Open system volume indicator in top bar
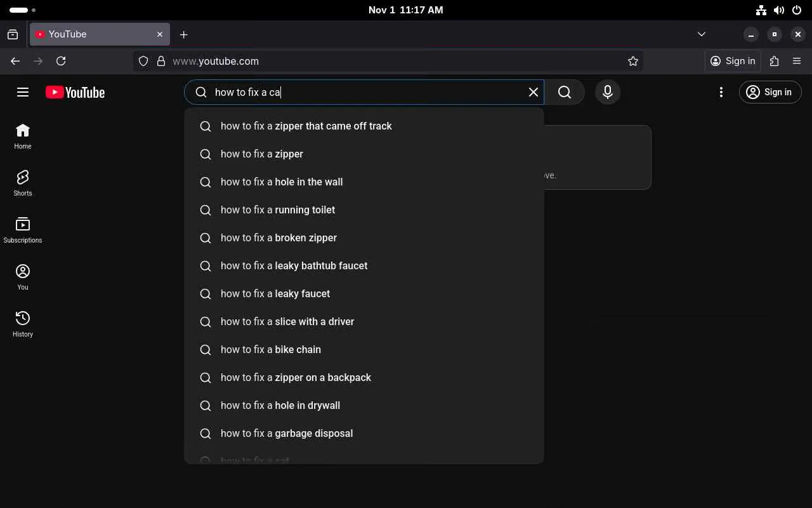Viewport: 812px width, 508px height. (x=779, y=10)
